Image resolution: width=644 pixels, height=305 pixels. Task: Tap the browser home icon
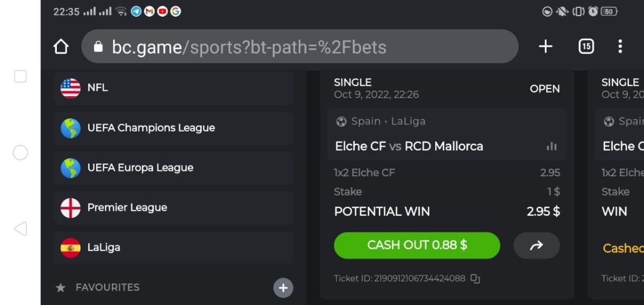click(x=61, y=47)
